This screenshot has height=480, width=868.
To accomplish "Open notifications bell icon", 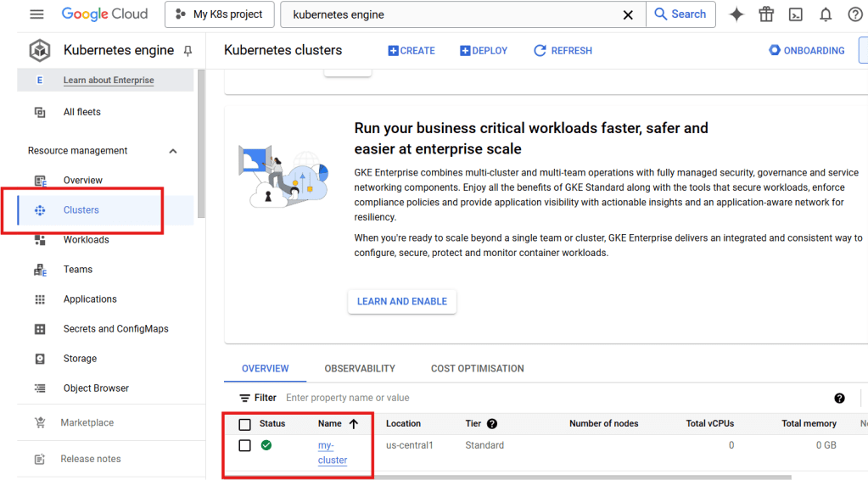I will 826,14.
